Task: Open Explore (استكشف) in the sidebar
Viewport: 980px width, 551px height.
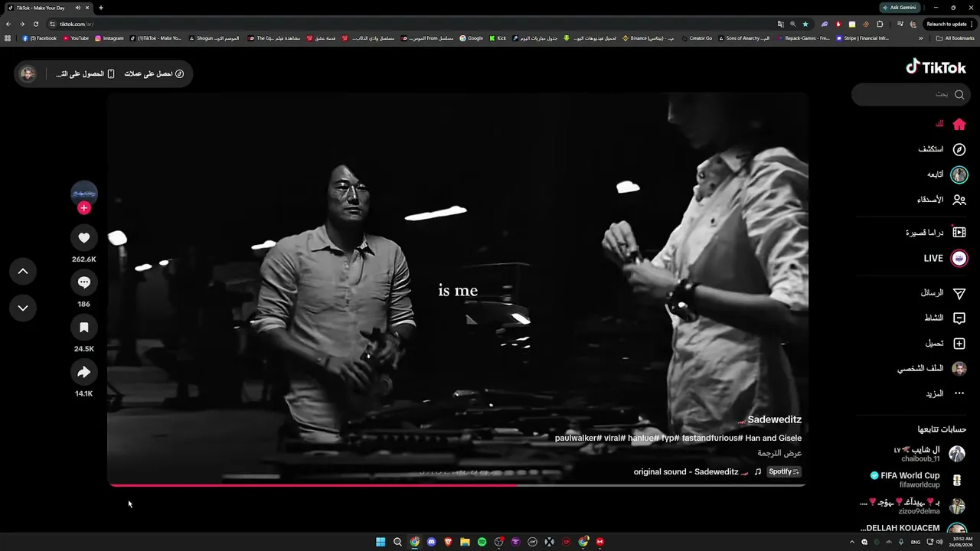Action: [x=942, y=149]
